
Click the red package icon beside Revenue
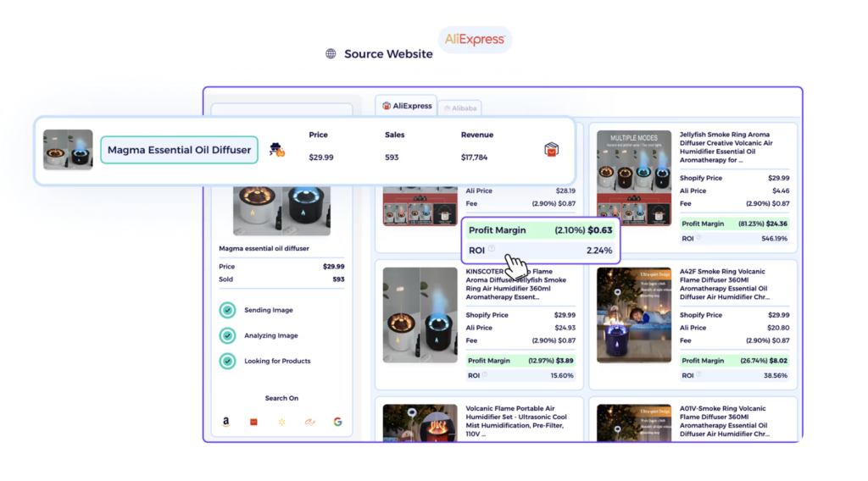[551, 149]
